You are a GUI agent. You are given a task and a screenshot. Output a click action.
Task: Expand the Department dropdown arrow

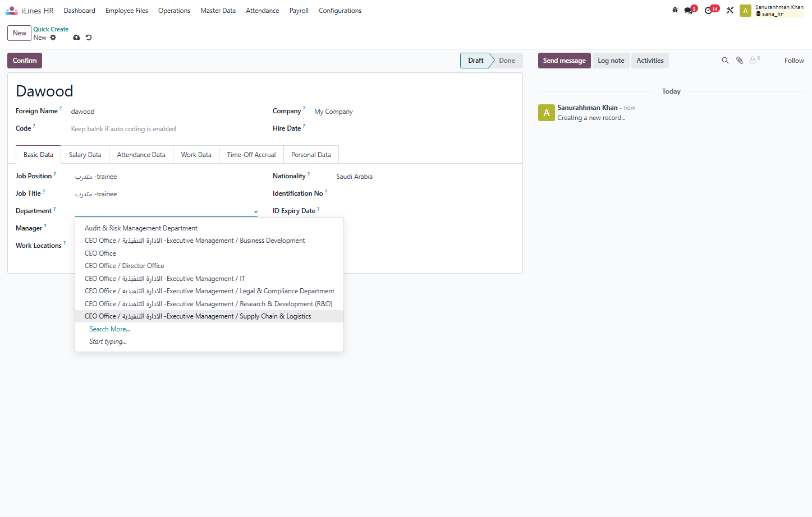(255, 213)
